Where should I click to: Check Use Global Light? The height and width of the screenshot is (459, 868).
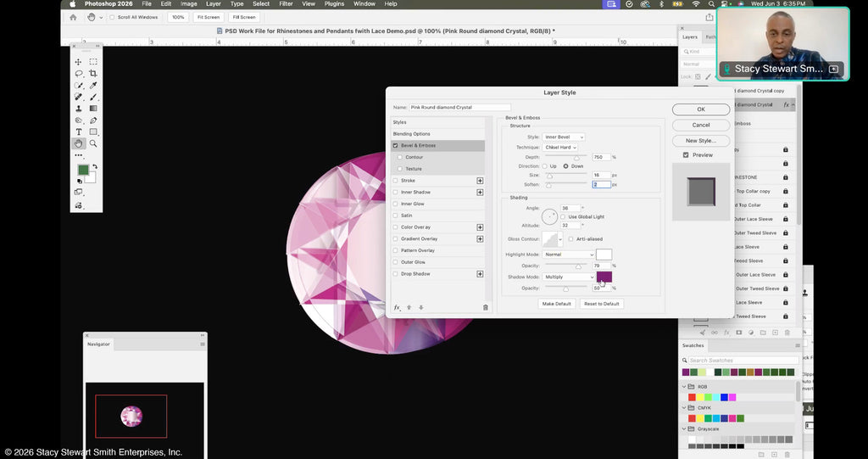[x=563, y=216]
